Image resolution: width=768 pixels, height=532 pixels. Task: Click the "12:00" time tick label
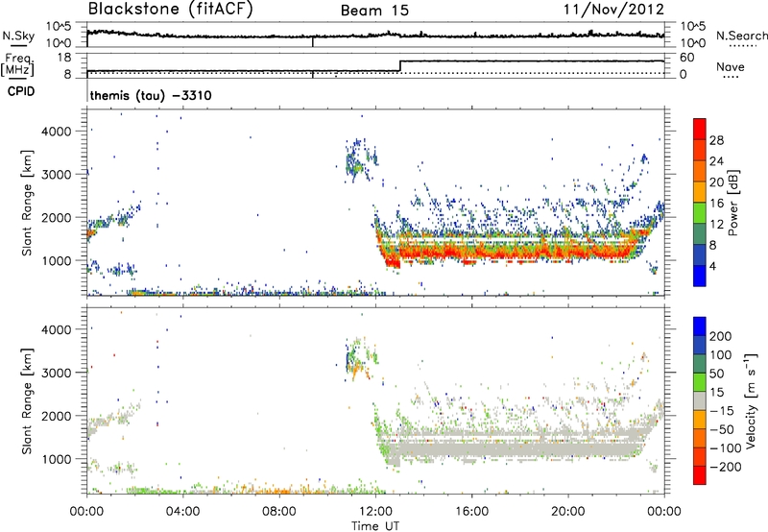(375, 512)
